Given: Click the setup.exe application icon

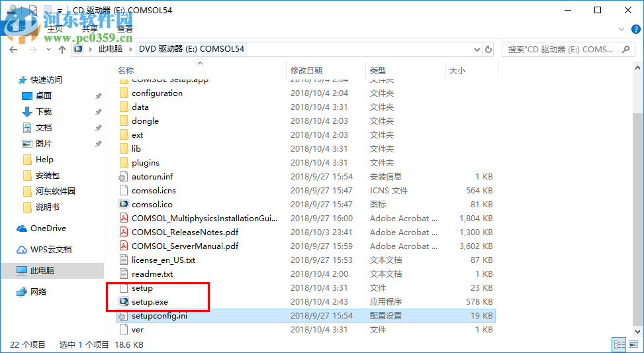Looking at the screenshot, I should tap(124, 301).
